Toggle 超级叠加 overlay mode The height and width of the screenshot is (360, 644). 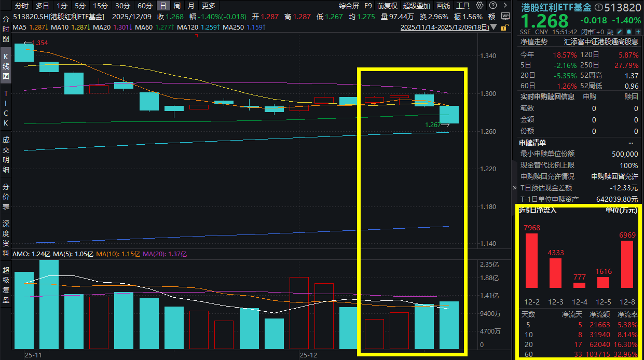417,6
